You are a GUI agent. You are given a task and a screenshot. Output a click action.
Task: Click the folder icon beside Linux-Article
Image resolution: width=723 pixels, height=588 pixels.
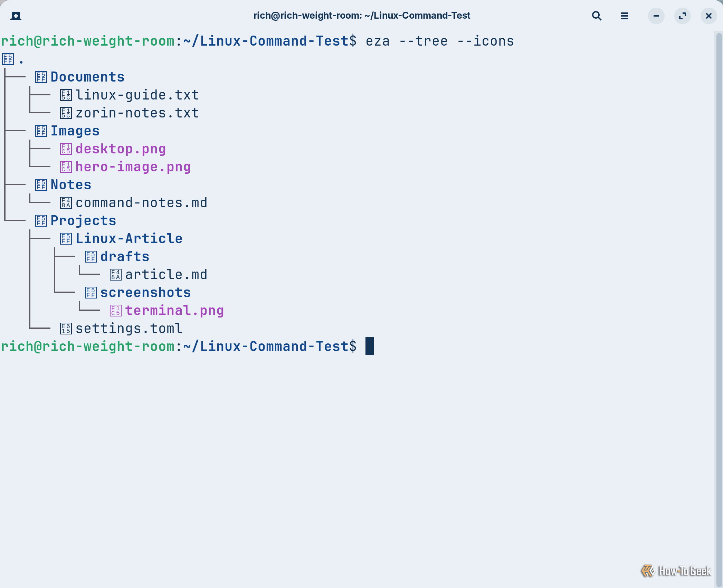(66, 239)
